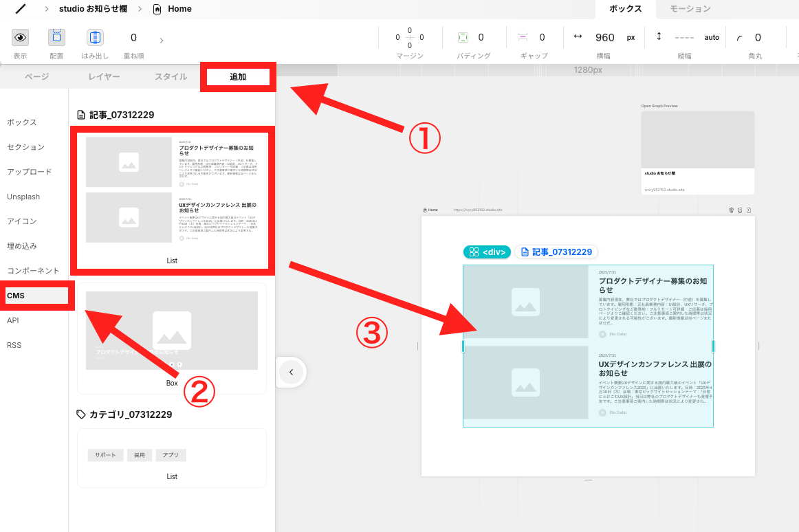Select the スタイル tab
This screenshot has height=532, width=799.
171,77
